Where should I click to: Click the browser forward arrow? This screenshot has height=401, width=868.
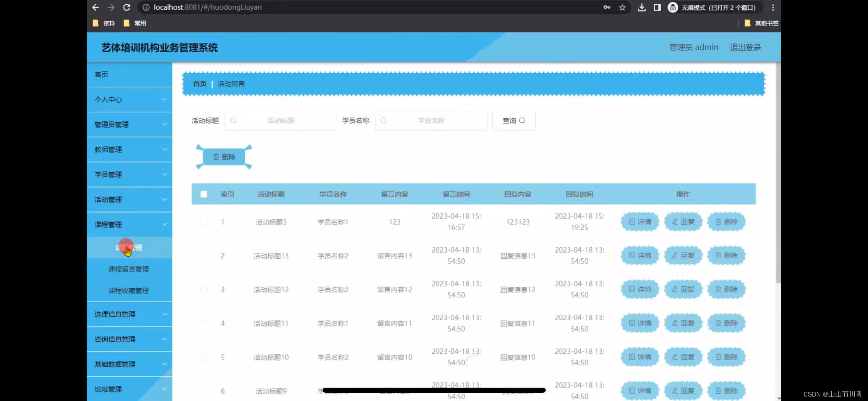pos(111,7)
